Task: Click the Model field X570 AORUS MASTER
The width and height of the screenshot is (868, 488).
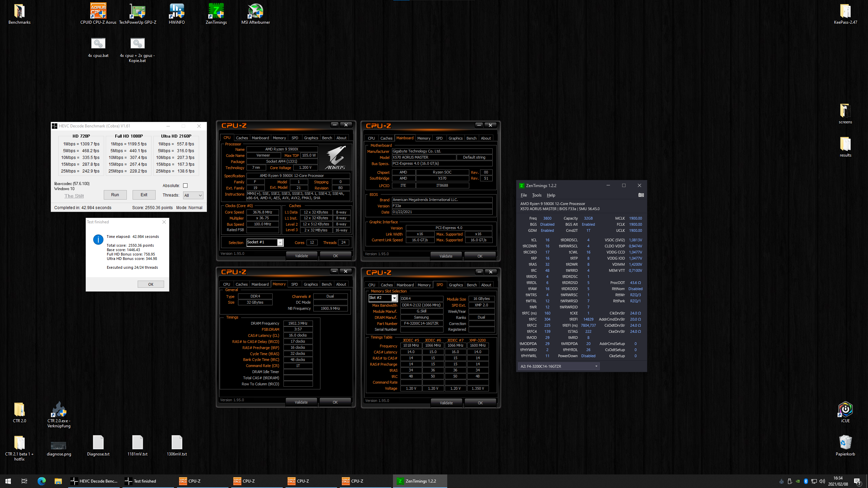Action: coord(423,157)
